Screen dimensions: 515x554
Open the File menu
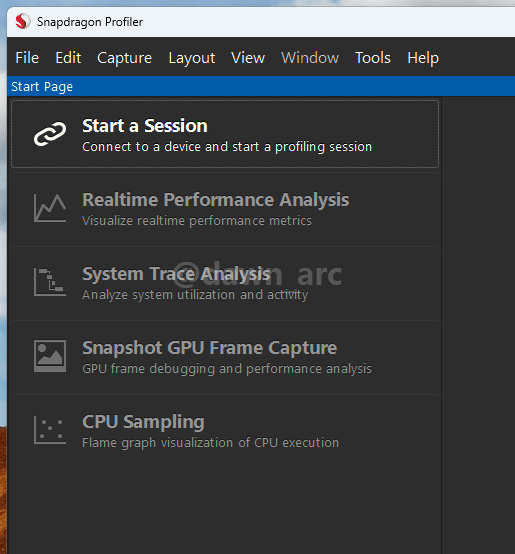point(27,58)
